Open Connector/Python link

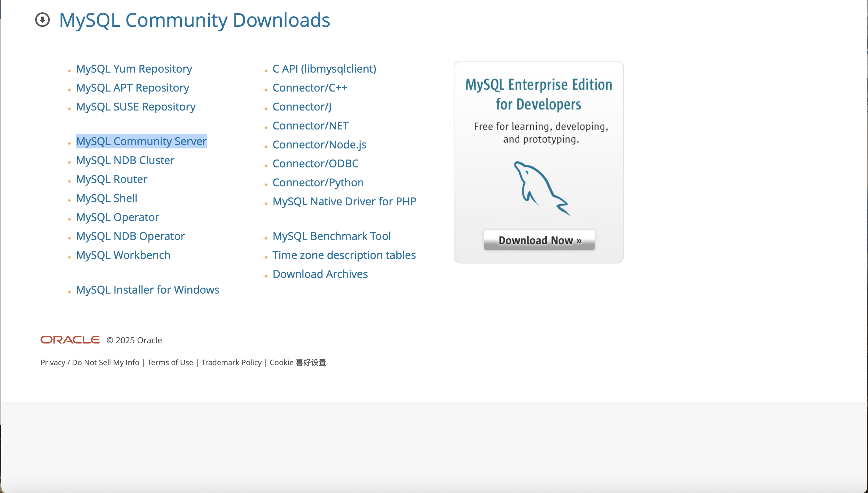point(318,182)
